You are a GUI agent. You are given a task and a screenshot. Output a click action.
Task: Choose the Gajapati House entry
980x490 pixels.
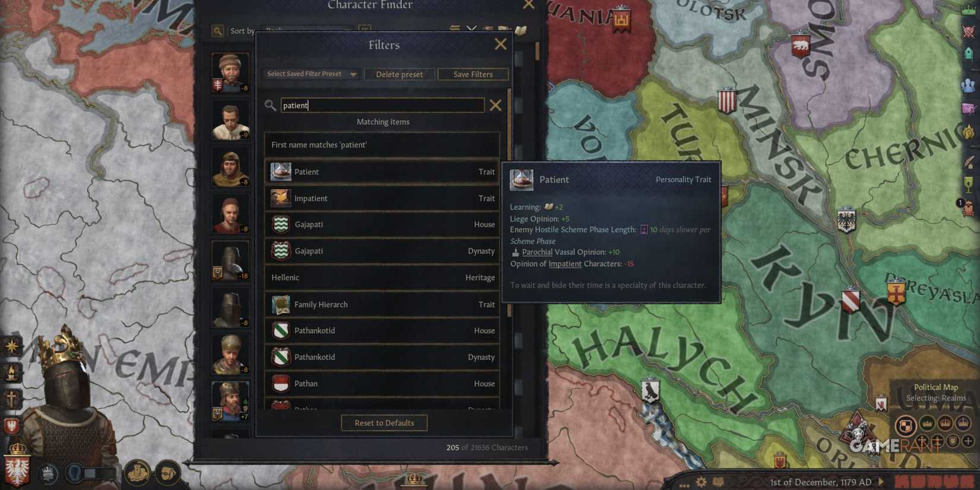(x=382, y=225)
